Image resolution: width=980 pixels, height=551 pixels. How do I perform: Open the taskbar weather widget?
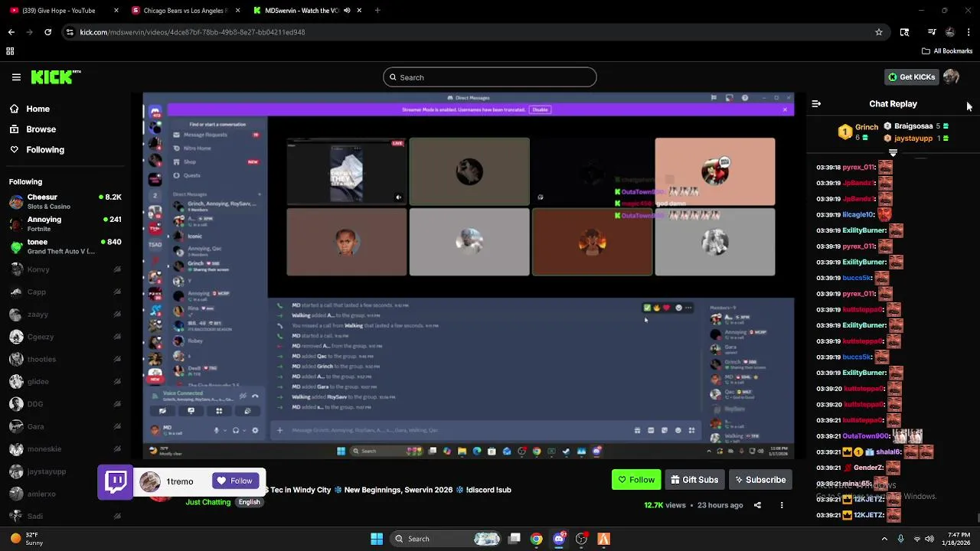point(27,539)
